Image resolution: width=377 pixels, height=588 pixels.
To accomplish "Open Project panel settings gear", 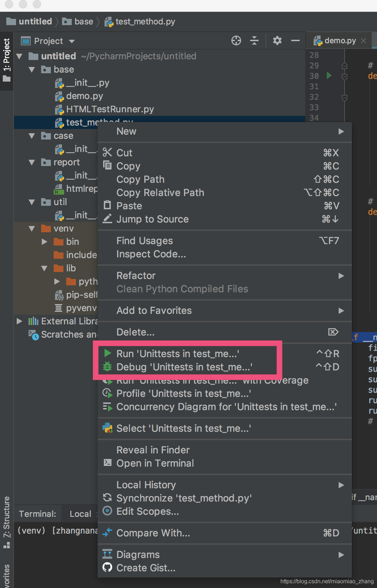I will click(x=277, y=41).
